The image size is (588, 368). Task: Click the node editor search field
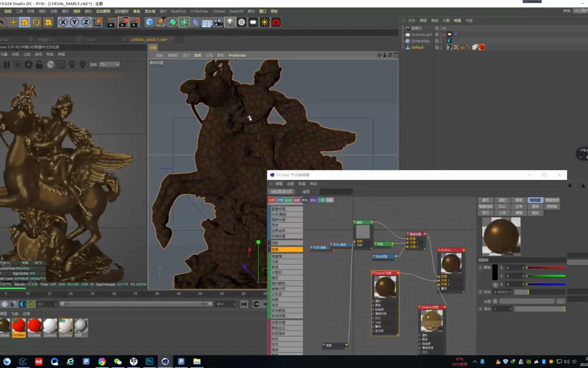tap(336, 192)
